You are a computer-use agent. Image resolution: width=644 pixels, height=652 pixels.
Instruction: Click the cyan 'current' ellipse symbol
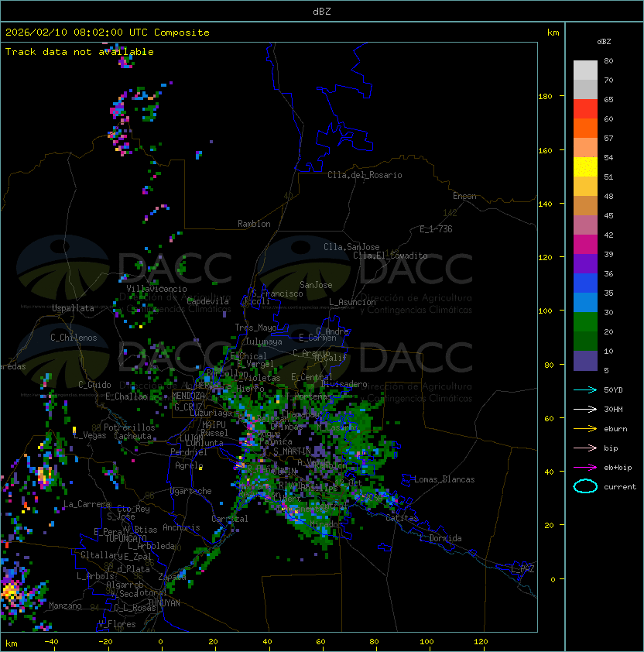coord(585,486)
